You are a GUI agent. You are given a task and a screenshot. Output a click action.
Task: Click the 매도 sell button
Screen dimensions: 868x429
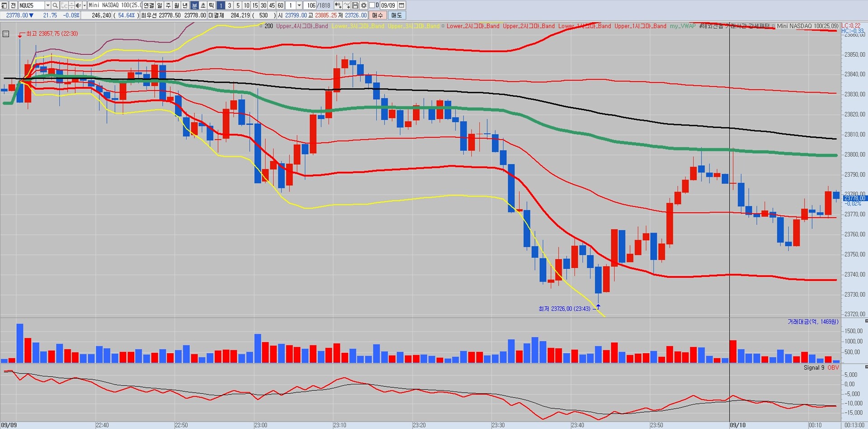[396, 15]
